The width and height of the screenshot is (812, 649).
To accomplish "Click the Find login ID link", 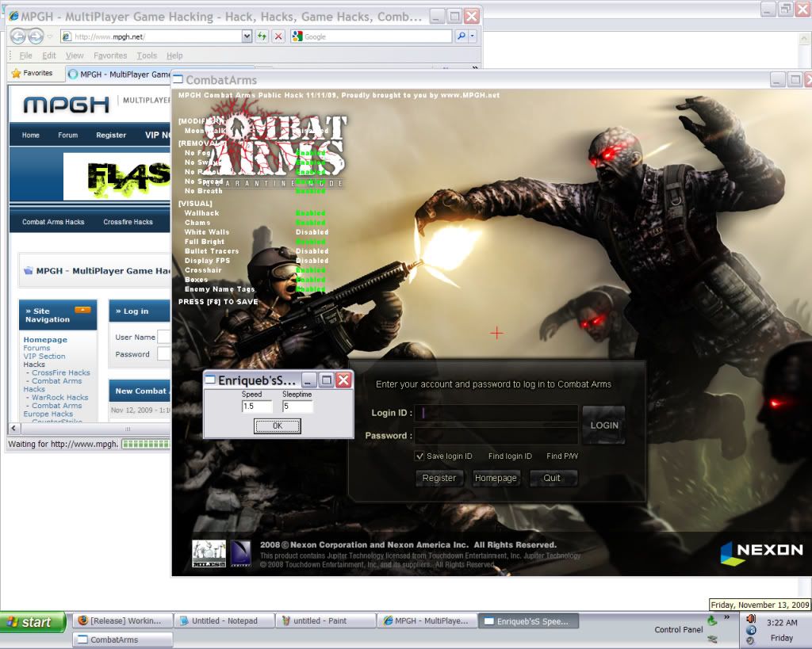I will click(510, 456).
